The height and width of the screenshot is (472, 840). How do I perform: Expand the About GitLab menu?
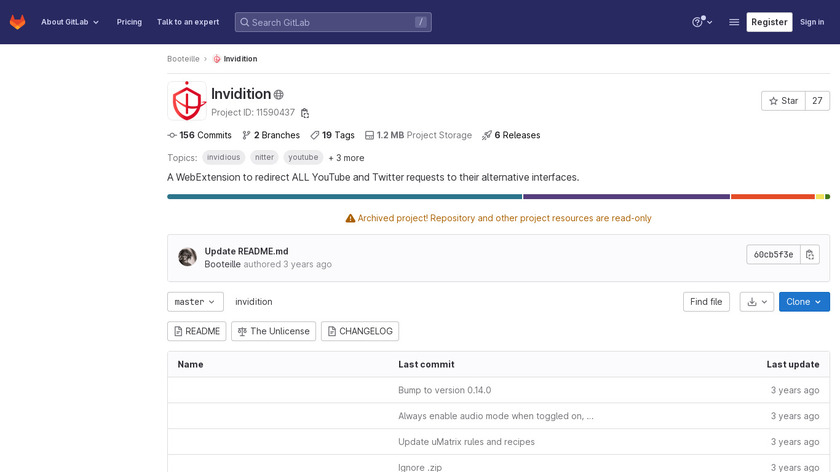coord(70,22)
